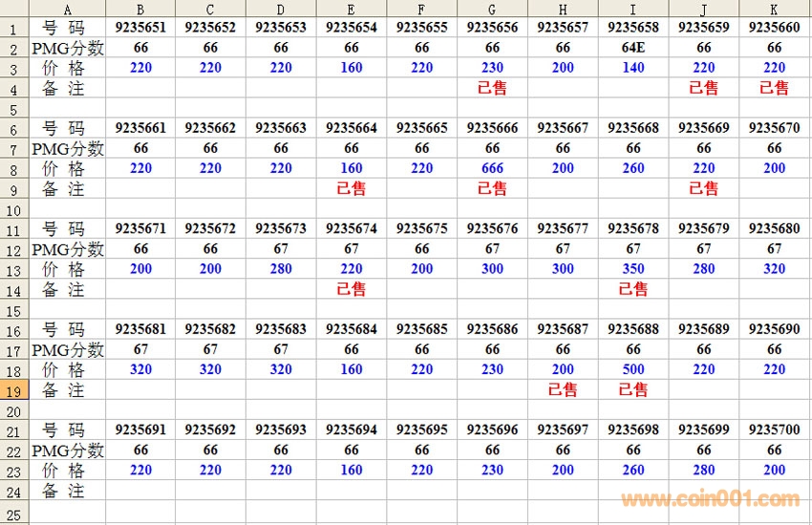This screenshot has width=812, height=525.
Task: Select column A header
Action: point(67,9)
